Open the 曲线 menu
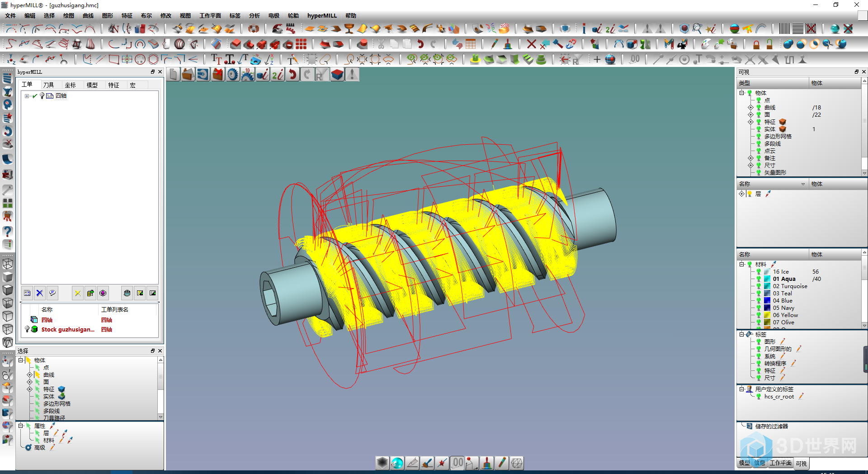Screen dimensions: 868x474 click(88, 16)
